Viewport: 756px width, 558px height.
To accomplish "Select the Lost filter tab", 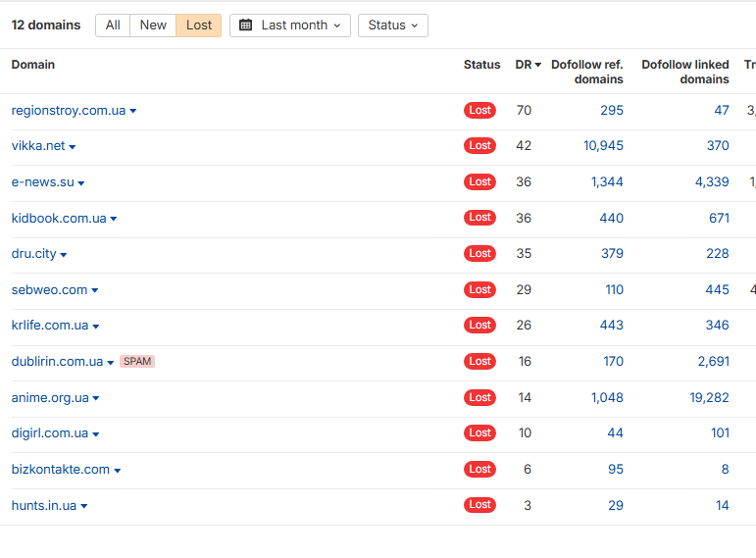I will [199, 25].
